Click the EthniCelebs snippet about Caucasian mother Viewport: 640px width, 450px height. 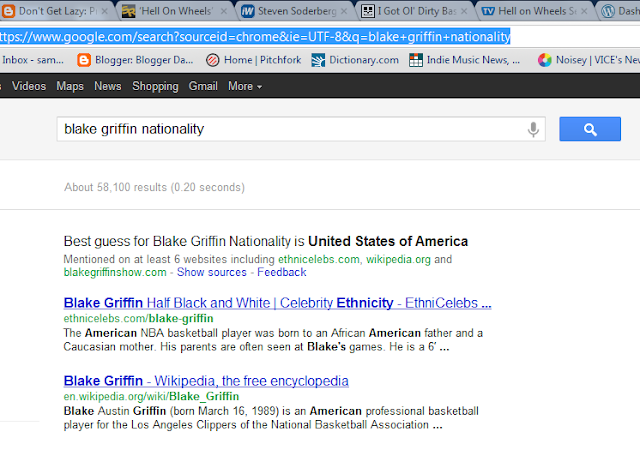point(273,340)
